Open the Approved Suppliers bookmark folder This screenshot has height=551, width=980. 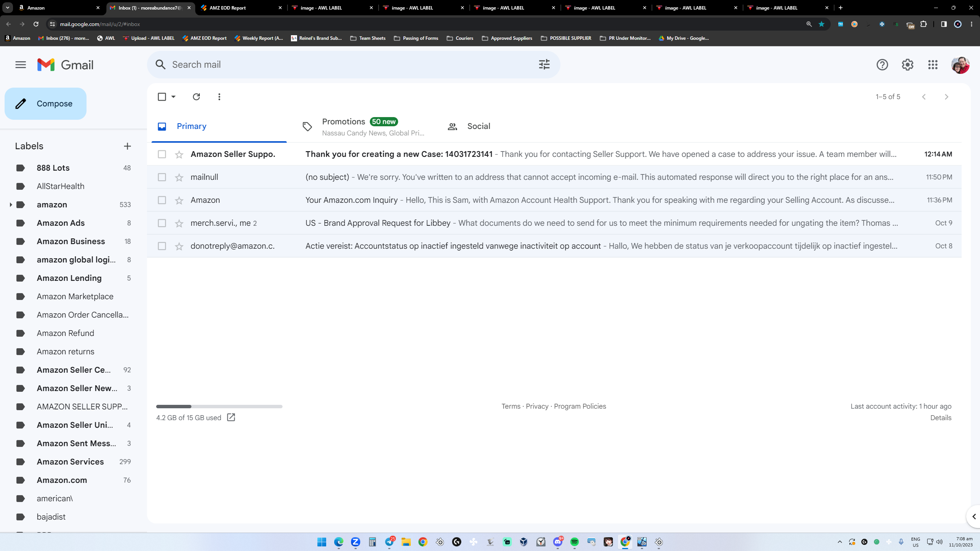pos(507,38)
